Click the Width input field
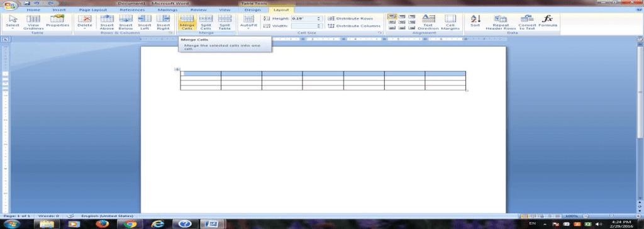Image resolution: width=644 pixels, height=229 pixels. point(304,26)
